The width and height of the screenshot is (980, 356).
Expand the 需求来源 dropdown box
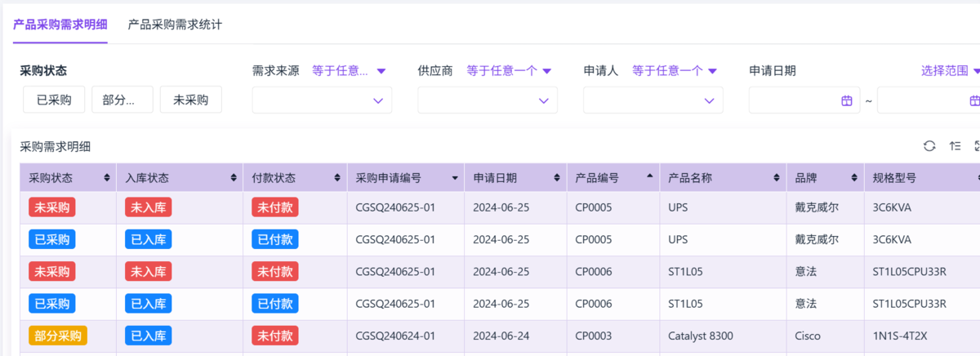322,100
